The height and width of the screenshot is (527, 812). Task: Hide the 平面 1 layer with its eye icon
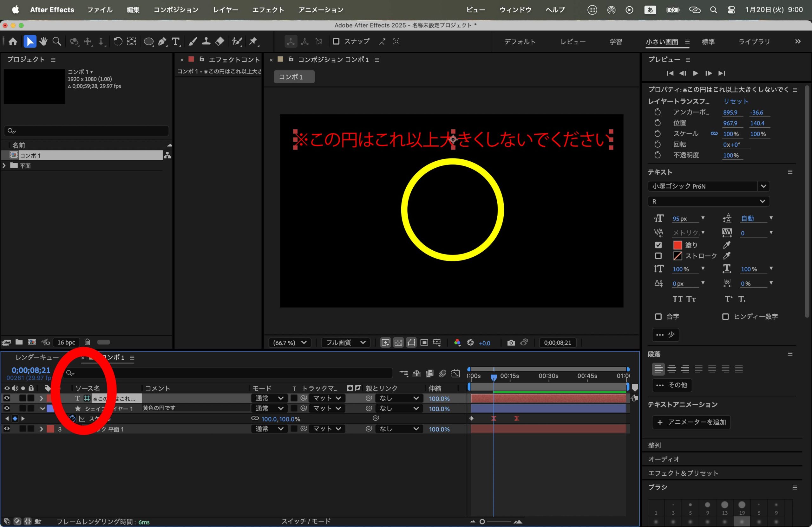click(6, 429)
